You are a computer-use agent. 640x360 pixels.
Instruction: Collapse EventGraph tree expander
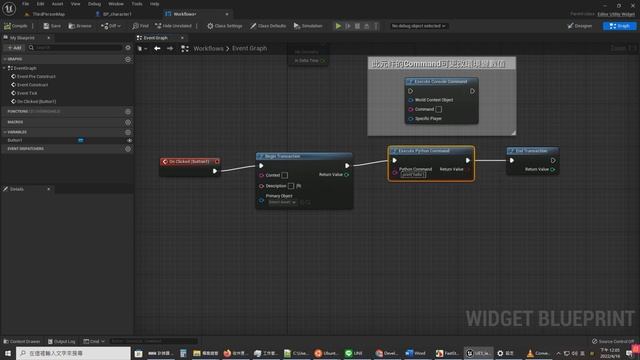(4, 68)
